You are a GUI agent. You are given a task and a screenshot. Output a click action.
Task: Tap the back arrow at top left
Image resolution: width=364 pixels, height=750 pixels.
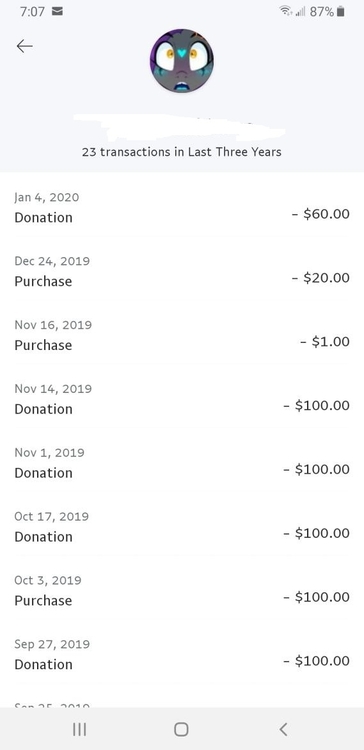(x=24, y=46)
